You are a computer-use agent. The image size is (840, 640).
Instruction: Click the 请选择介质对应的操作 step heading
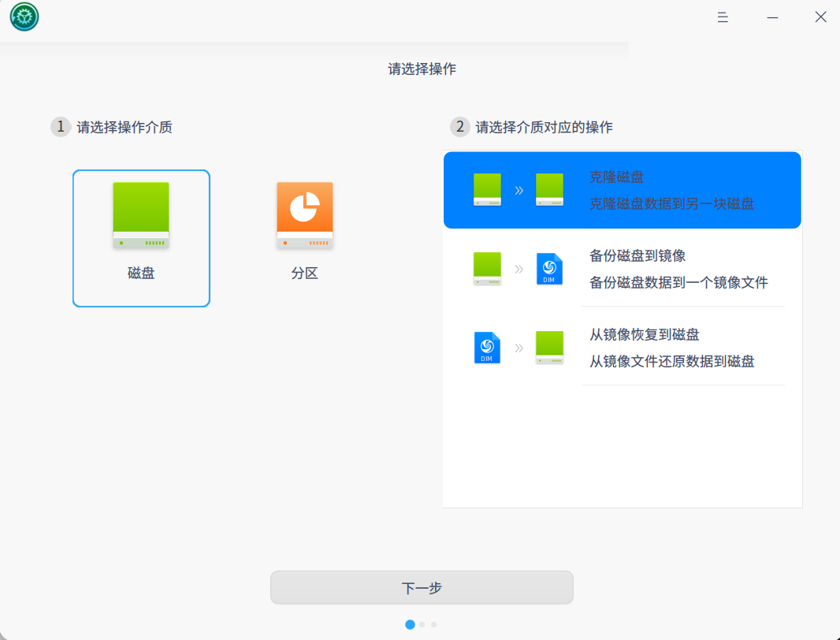(x=545, y=127)
